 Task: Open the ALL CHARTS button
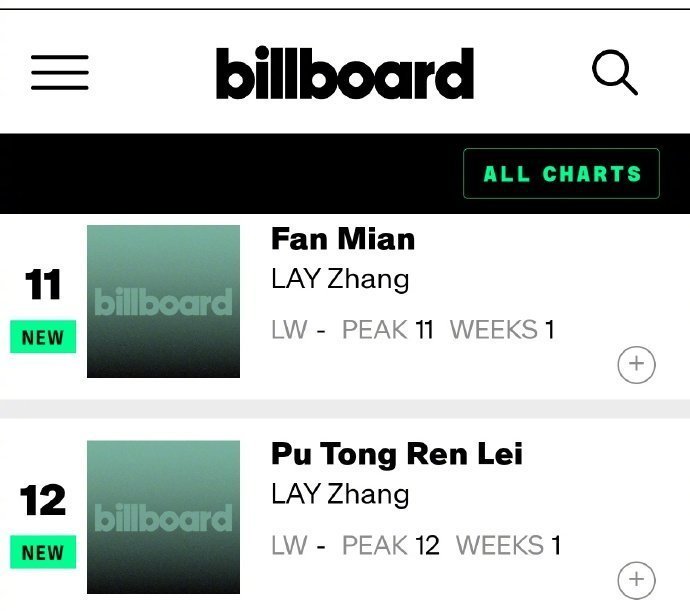pyautogui.click(x=562, y=173)
